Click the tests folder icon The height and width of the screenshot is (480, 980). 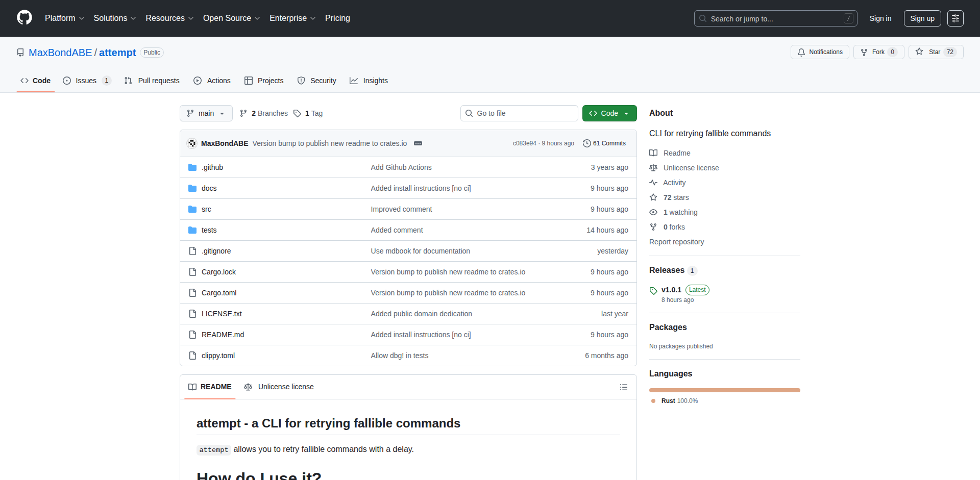pyautogui.click(x=192, y=230)
